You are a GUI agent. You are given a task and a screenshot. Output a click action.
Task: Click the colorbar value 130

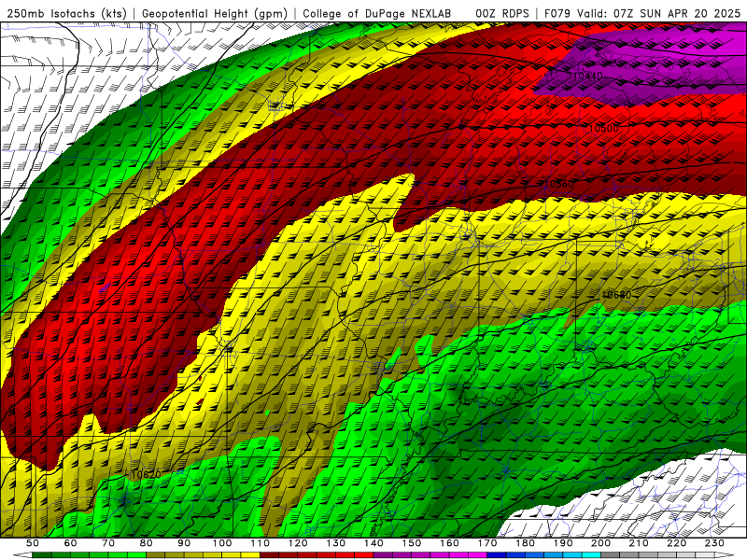(335, 543)
